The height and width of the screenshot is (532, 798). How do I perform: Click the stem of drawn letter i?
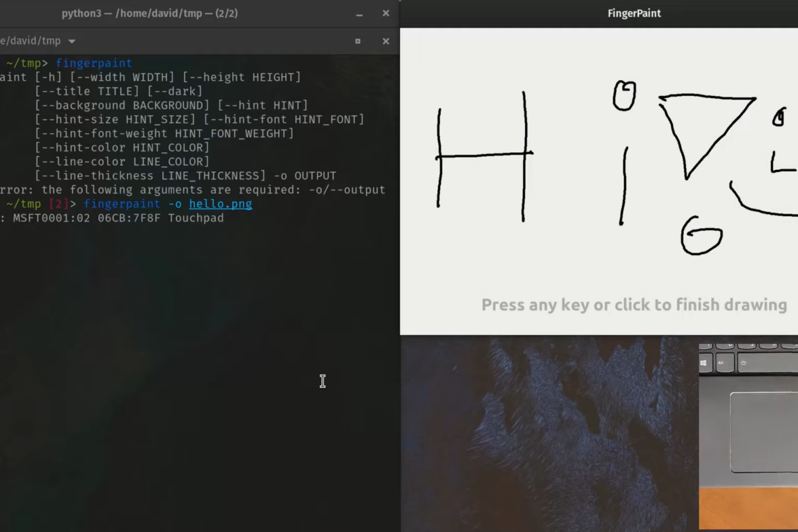click(x=624, y=185)
